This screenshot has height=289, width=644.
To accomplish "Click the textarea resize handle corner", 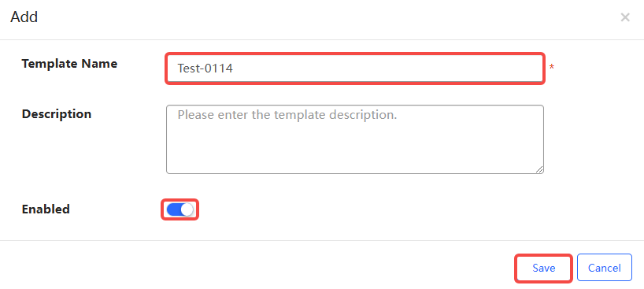I will 539,169.
